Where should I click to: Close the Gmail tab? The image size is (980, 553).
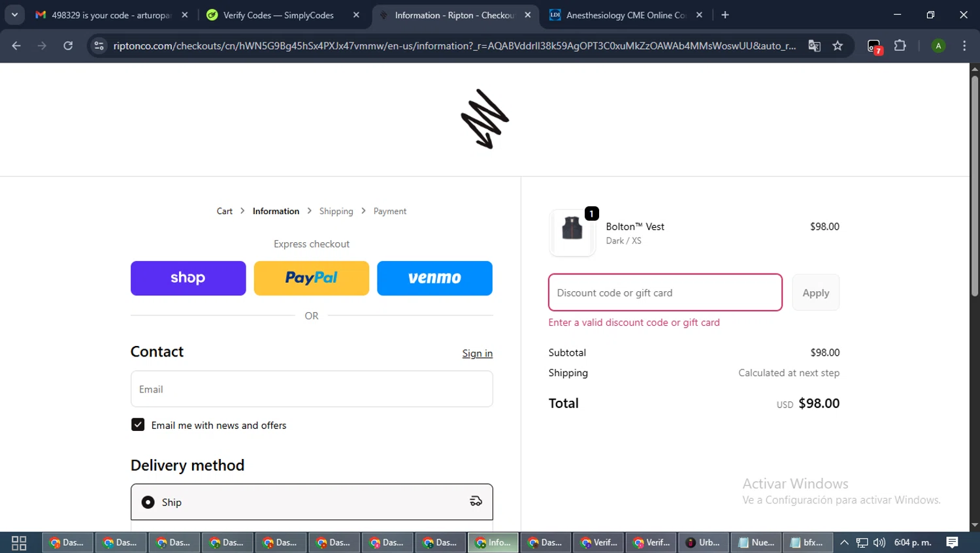coord(185,15)
